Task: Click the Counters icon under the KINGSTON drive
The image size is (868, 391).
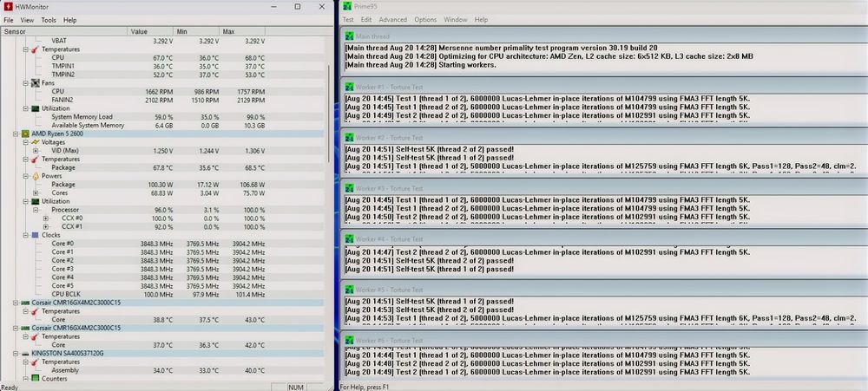Action: 35,379
